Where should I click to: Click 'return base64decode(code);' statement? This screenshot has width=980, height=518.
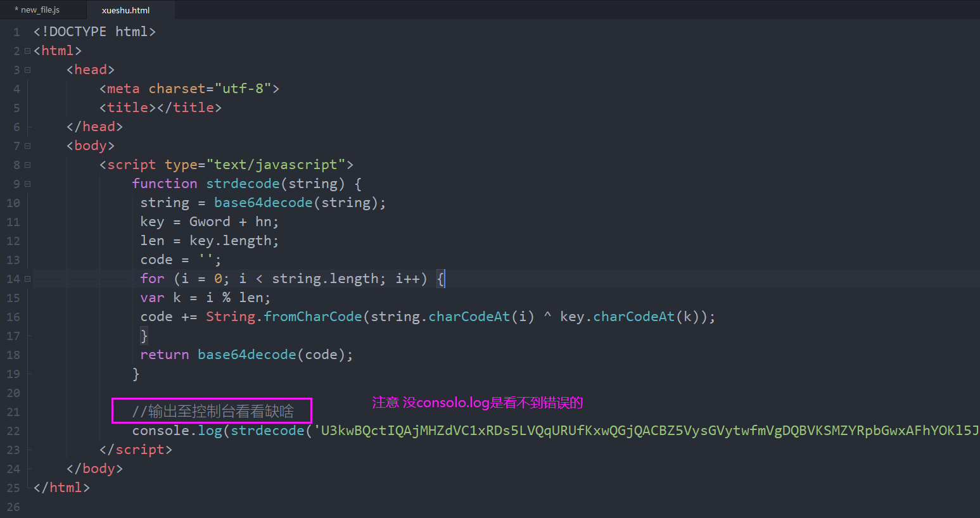(x=247, y=355)
